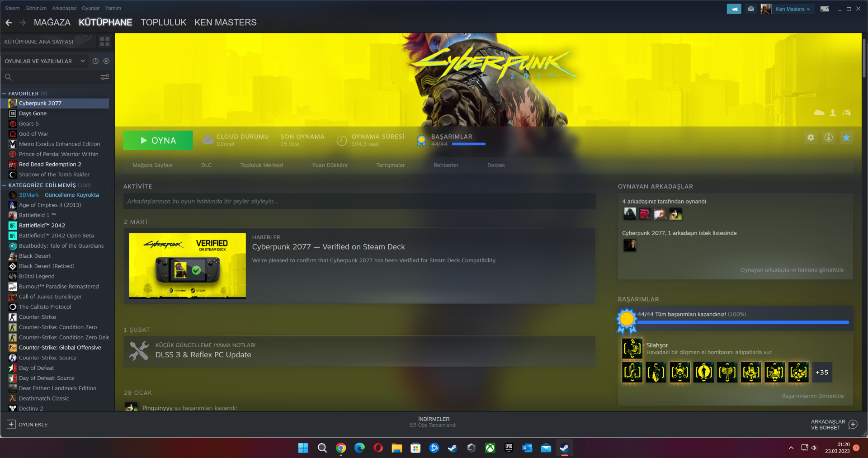868x458 pixels.
Task: Open DLSS 3 & Reflex PC Update
Action: point(359,351)
